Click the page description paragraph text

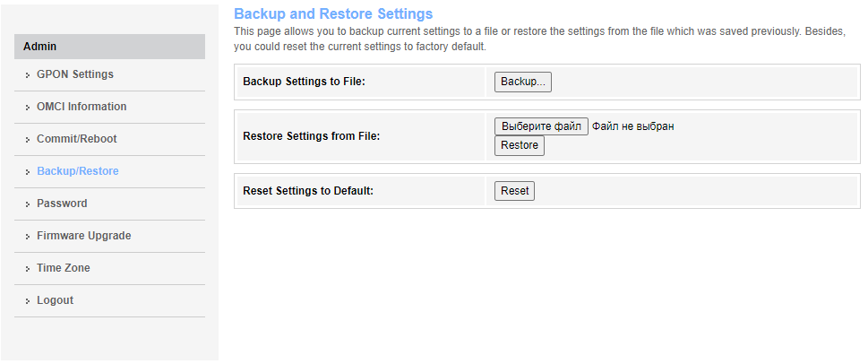(537, 39)
